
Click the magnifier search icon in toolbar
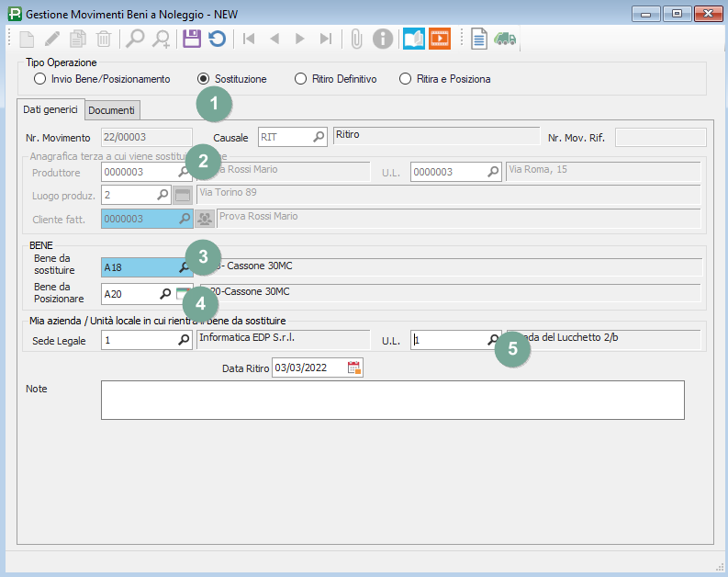click(x=135, y=39)
